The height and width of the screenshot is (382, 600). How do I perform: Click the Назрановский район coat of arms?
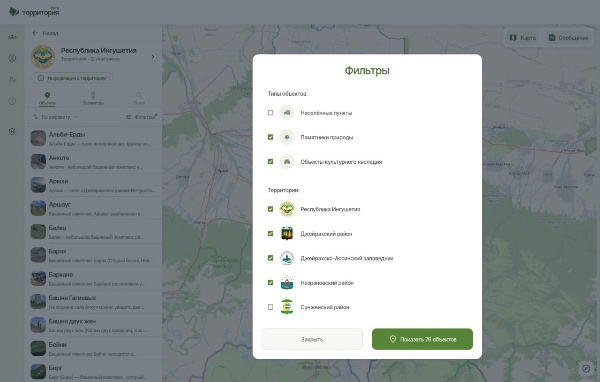tap(287, 282)
